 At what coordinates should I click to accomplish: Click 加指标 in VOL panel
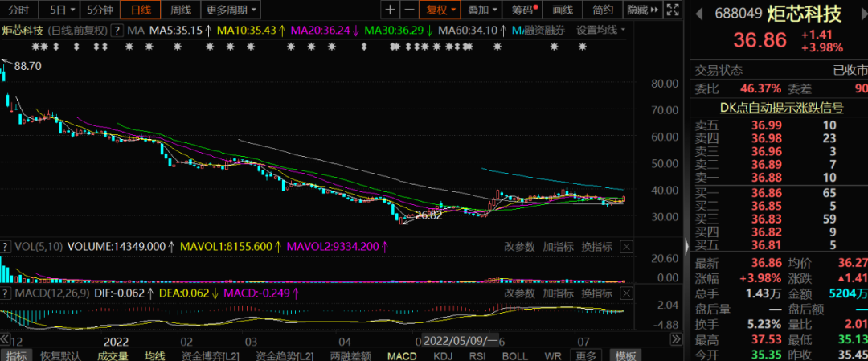point(558,247)
